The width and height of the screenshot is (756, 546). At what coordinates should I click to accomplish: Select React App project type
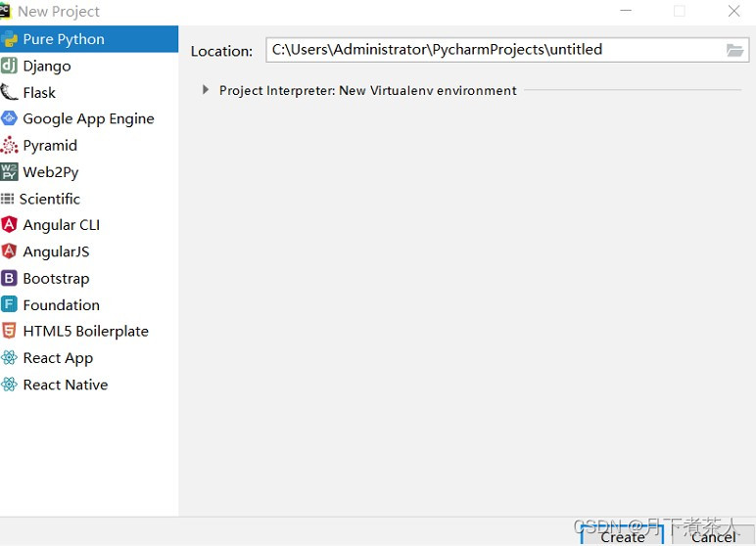89,357
